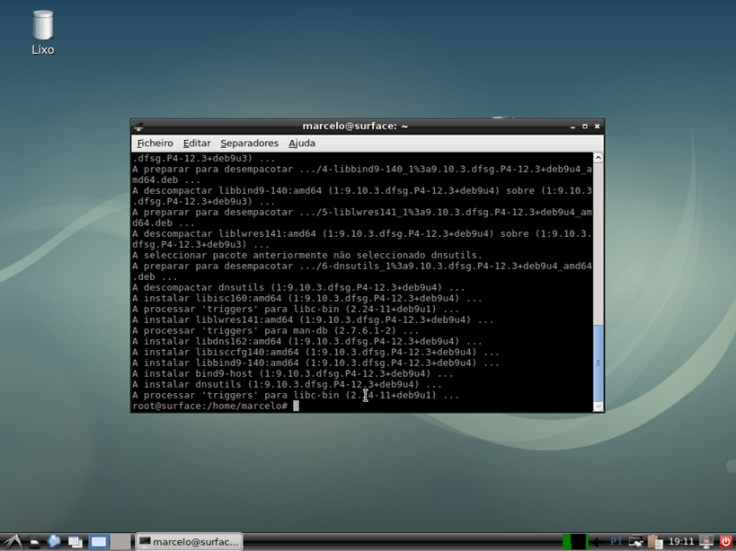Viewport: 736px width, 551px height.
Task: Click the red power logout button
Action: [726, 541]
